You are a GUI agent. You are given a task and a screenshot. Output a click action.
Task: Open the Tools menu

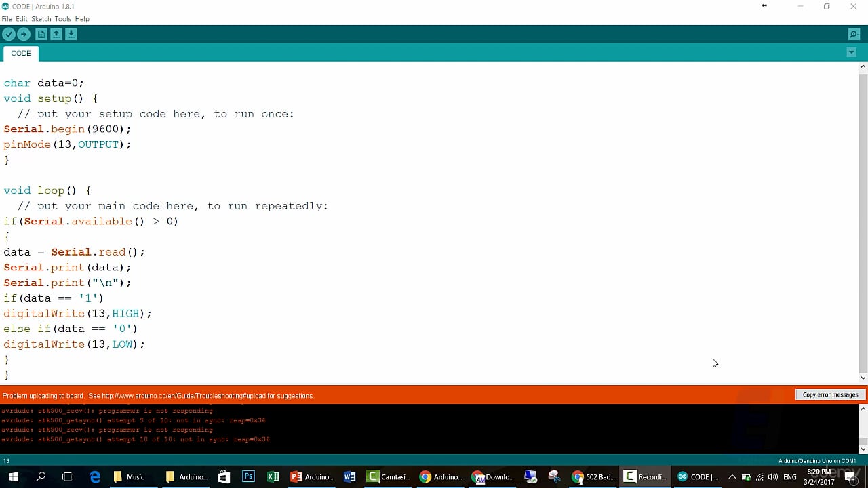click(x=63, y=19)
